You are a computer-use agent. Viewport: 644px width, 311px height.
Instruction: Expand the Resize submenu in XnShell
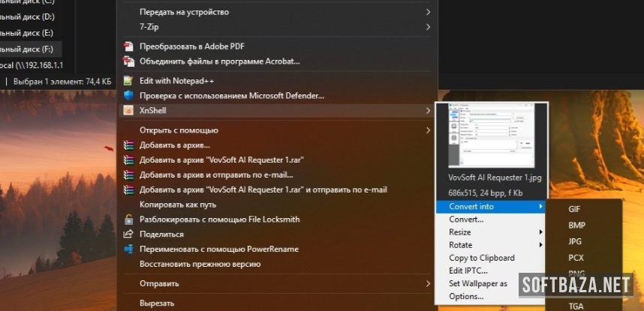click(540, 232)
